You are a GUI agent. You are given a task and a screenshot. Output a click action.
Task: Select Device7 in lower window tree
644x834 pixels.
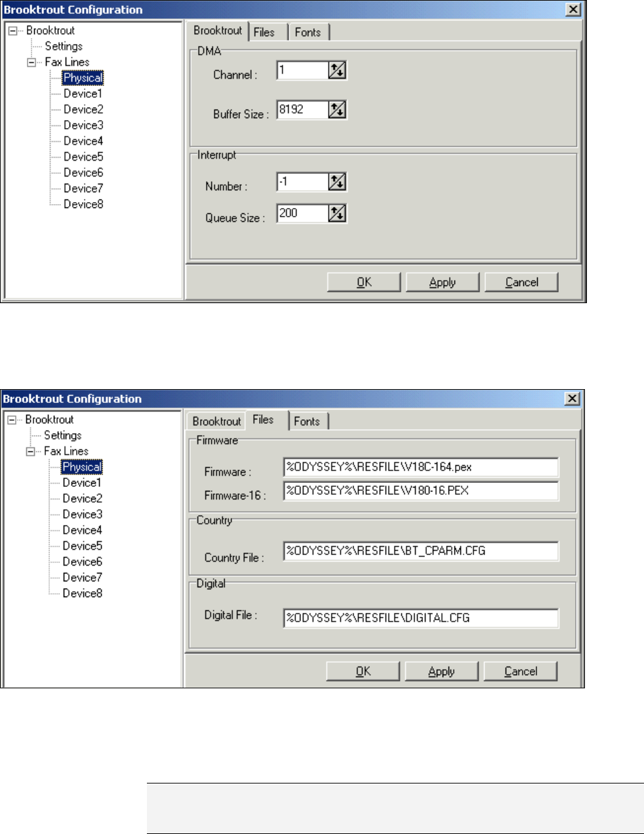coord(82,577)
